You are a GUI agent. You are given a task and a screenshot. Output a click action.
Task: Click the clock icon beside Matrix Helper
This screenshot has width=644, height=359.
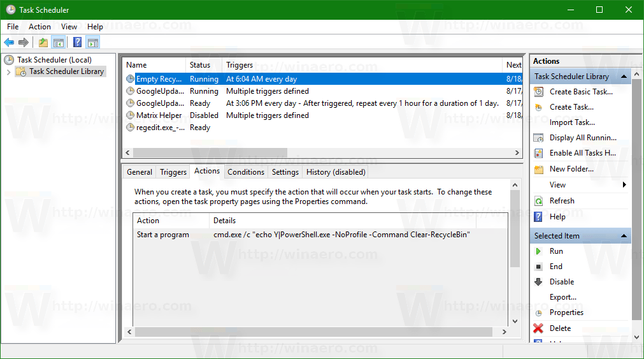pyautogui.click(x=130, y=115)
